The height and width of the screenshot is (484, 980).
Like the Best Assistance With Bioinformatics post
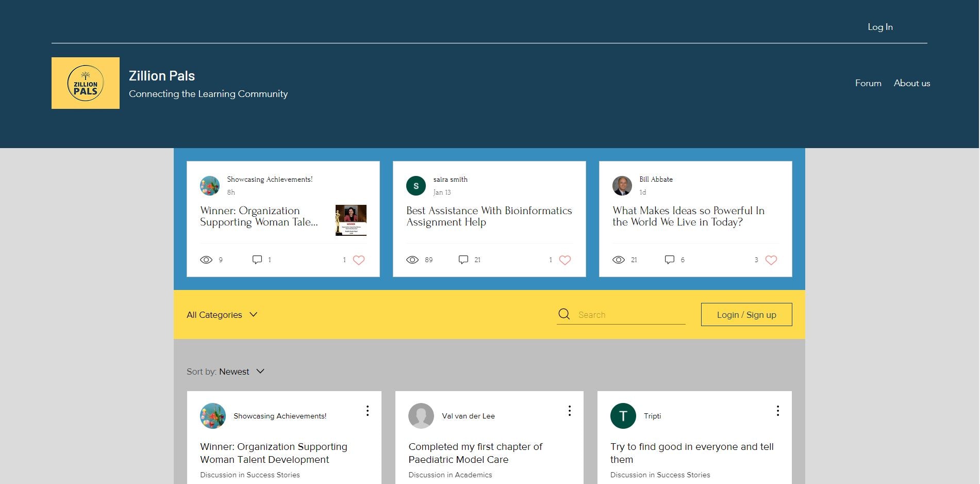click(565, 260)
